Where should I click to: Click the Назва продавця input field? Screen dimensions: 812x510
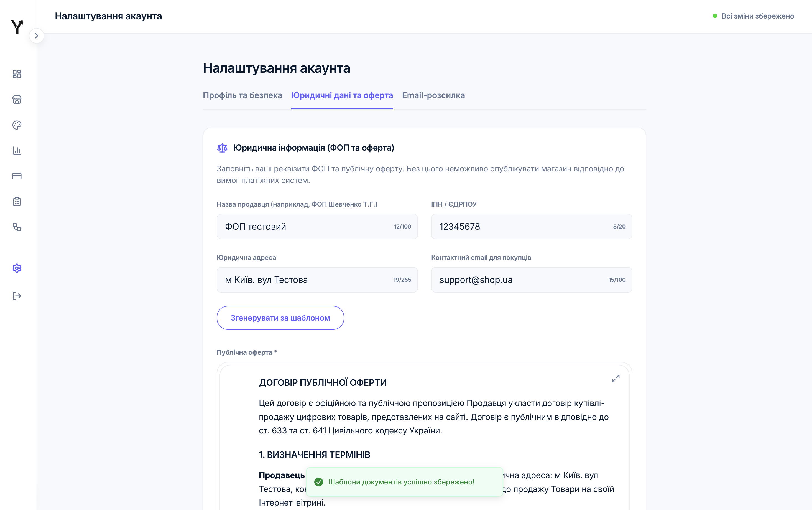coord(317,227)
